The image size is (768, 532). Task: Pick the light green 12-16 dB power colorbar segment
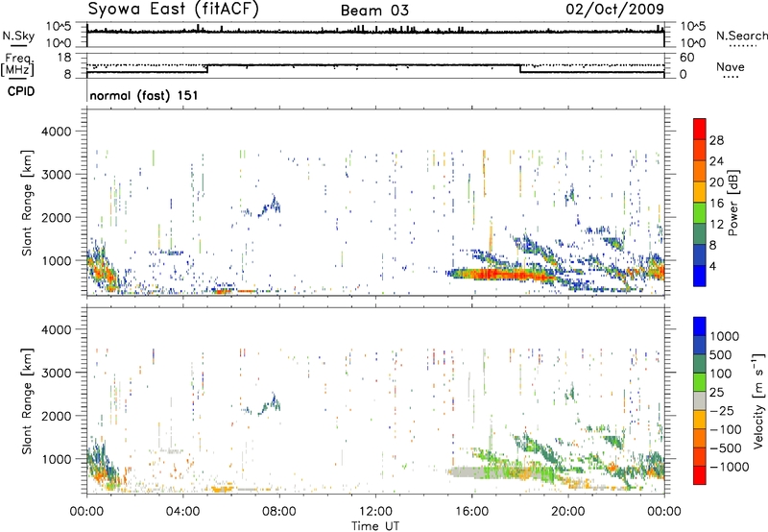pyautogui.click(x=700, y=213)
